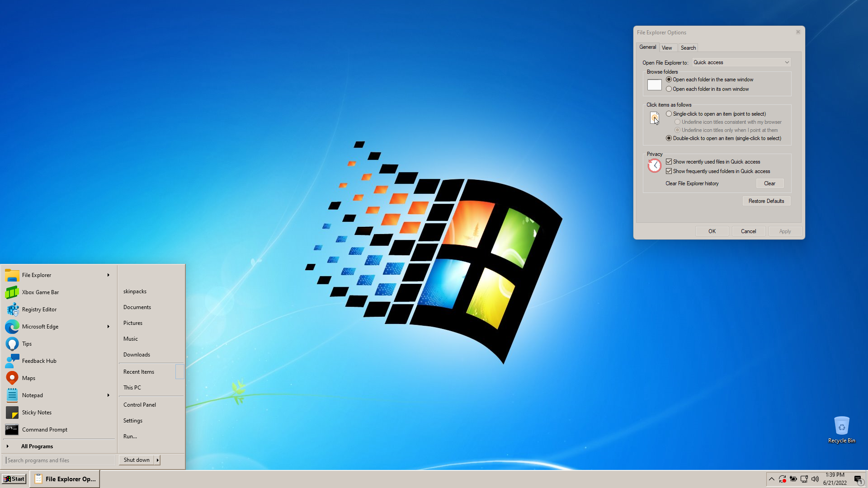The image size is (868, 488).
Task: Open the 'Open File Explorer to' dropdown
Action: [741, 62]
